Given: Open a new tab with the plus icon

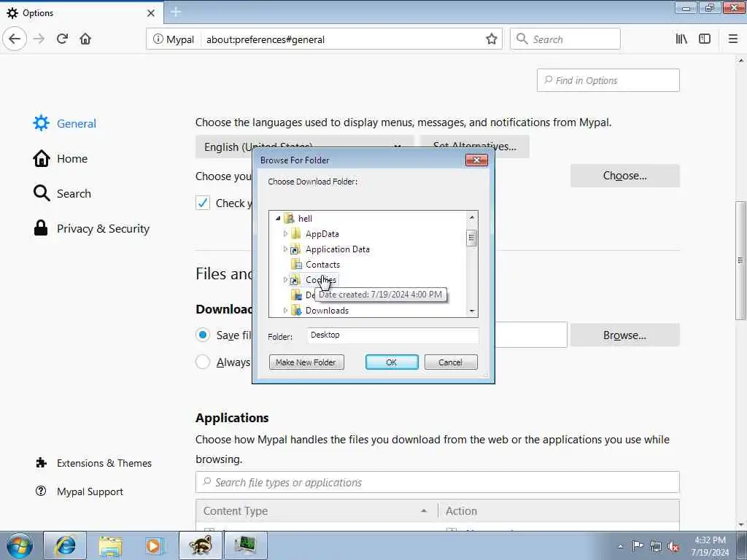Looking at the screenshot, I should (x=176, y=12).
